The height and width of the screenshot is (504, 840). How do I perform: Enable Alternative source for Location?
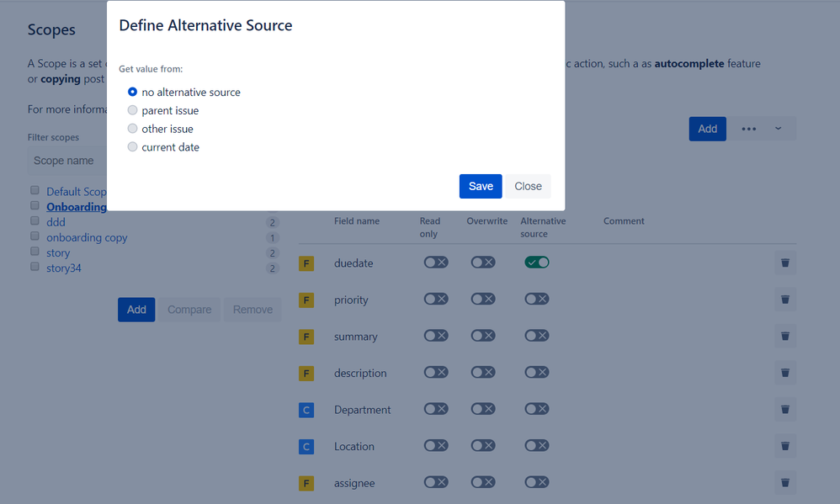click(x=537, y=445)
